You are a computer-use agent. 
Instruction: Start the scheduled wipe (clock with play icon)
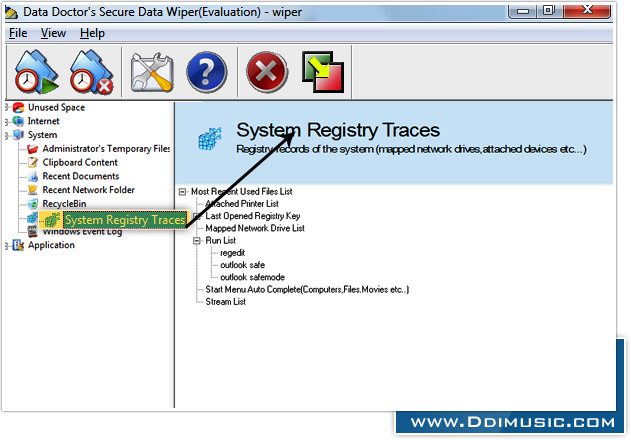coord(37,72)
